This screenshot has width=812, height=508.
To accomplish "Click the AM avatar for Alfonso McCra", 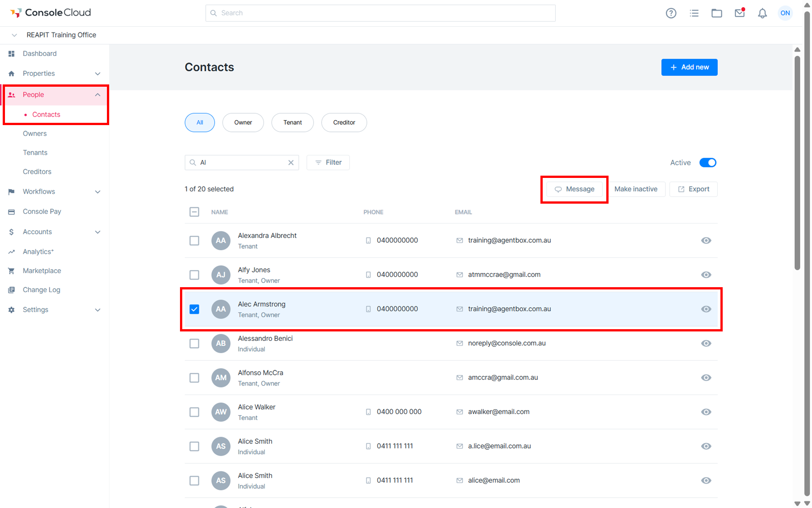I will tap(221, 378).
